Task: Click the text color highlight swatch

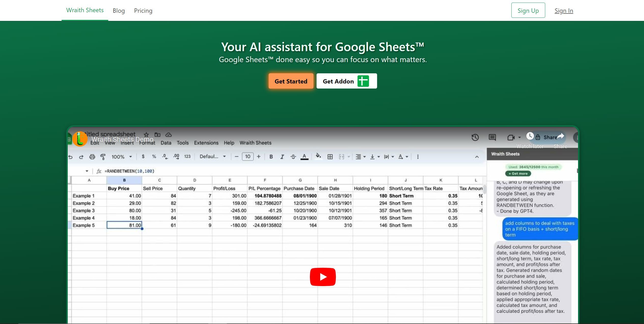Action: click(x=304, y=159)
